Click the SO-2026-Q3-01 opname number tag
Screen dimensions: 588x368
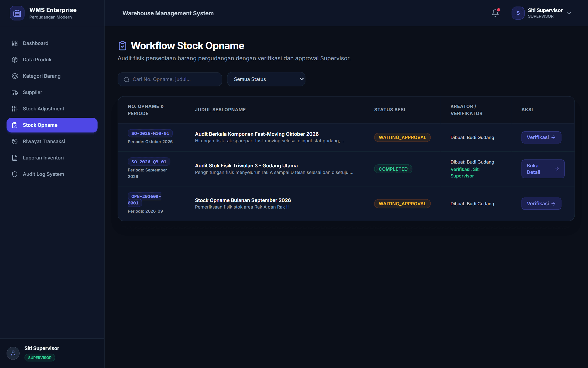pos(149,162)
